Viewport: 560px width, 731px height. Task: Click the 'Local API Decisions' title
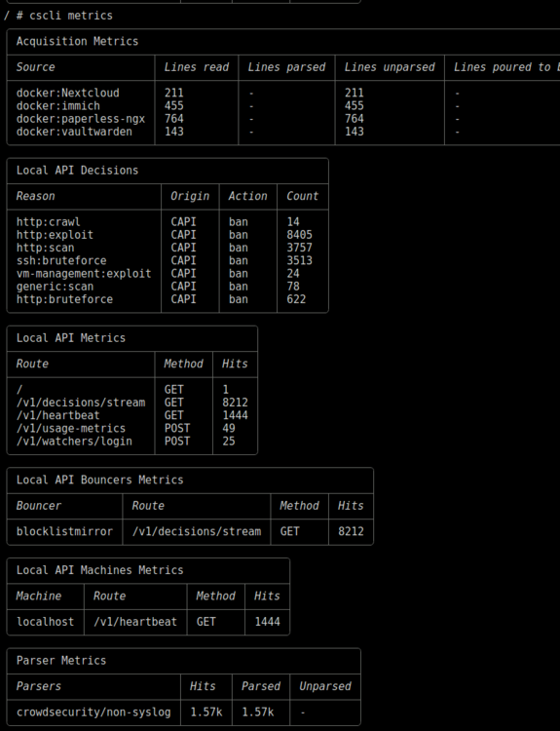coord(77,171)
